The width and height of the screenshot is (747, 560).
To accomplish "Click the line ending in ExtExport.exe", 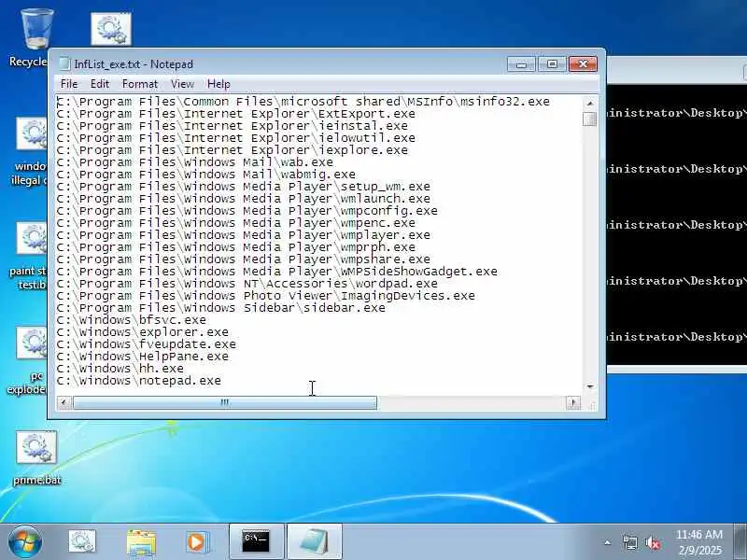I will [x=236, y=114].
